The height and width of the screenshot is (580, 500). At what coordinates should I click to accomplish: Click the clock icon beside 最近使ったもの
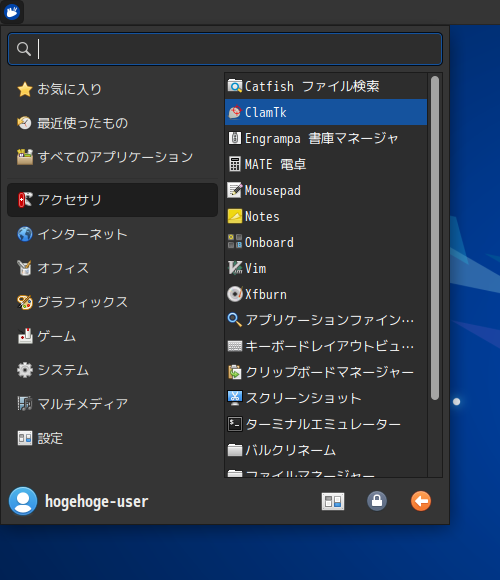coord(25,123)
